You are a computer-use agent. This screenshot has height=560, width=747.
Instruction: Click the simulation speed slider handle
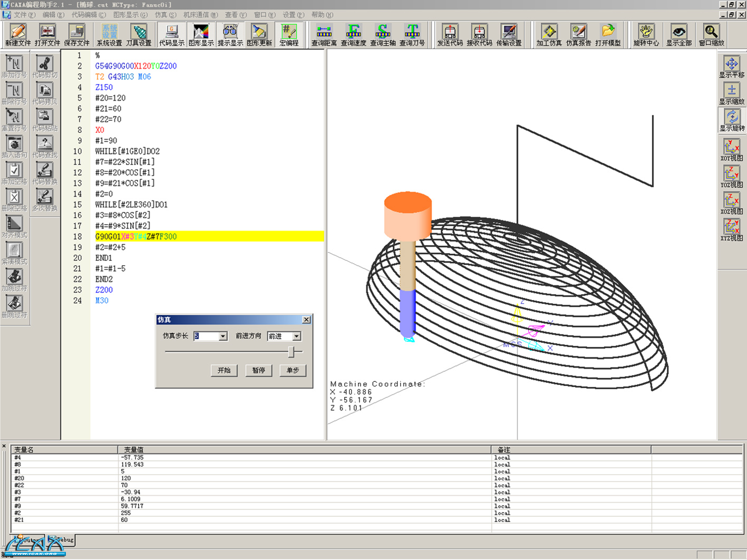pyautogui.click(x=291, y=352)
